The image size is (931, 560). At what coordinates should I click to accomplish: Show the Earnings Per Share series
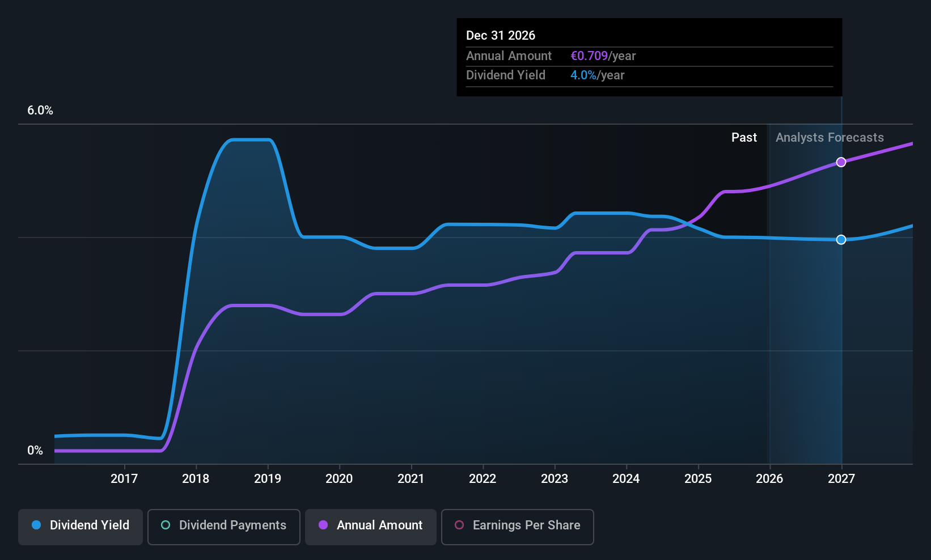coord(517,527)
